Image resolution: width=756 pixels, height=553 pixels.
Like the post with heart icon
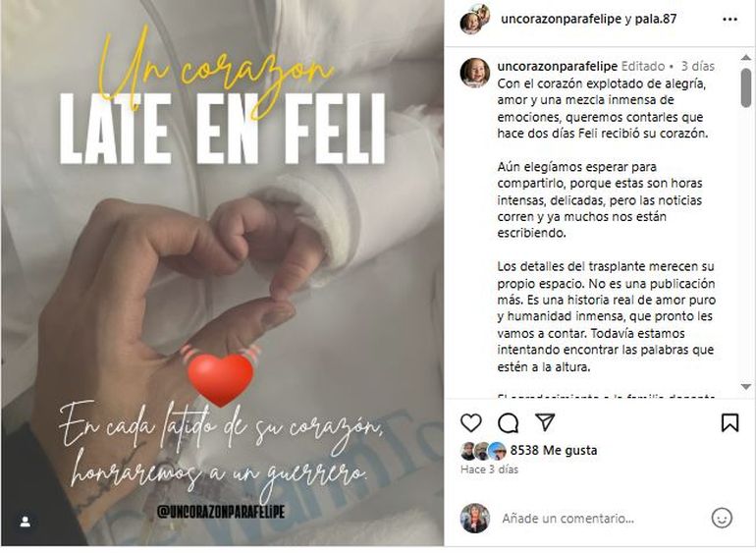[470, 423]
